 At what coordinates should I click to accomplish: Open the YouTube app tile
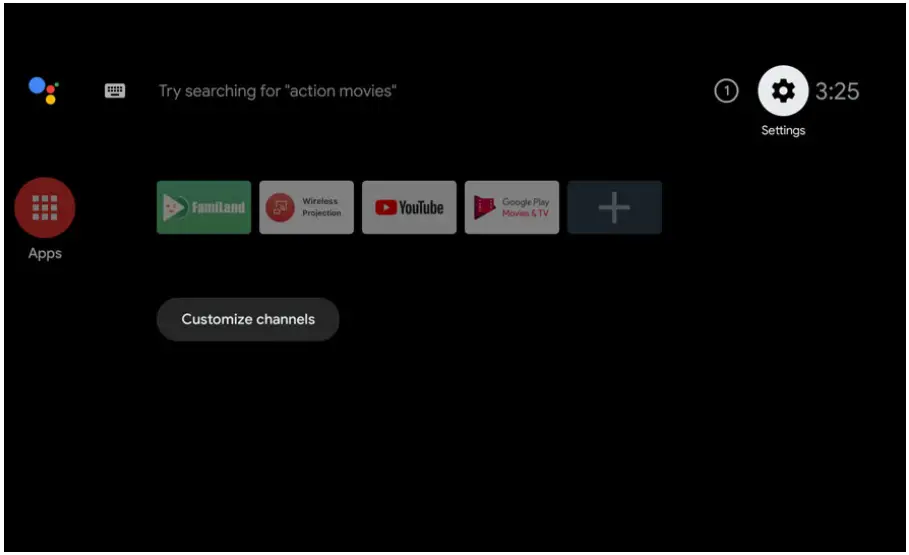click(x=409, y=208)
